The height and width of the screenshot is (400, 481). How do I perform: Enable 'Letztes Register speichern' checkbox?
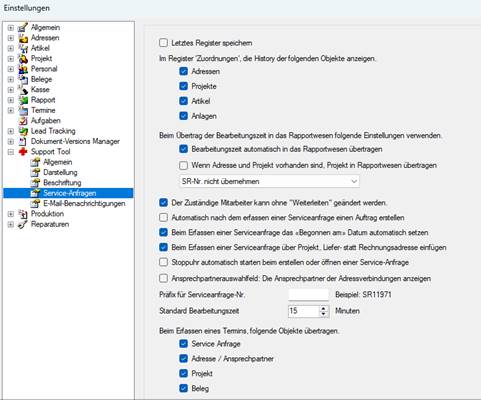[163, 43]
